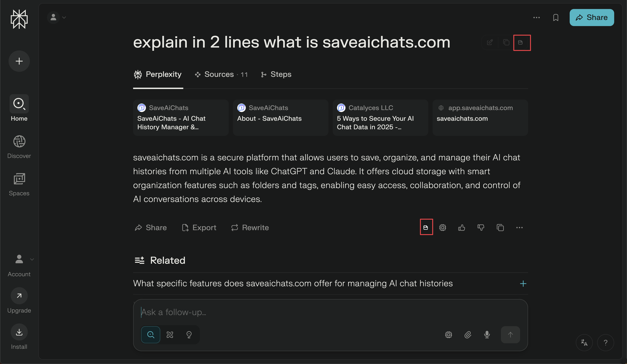
Task: Click the Ask a follow-up input field
Action: click(x=330, y=312)
